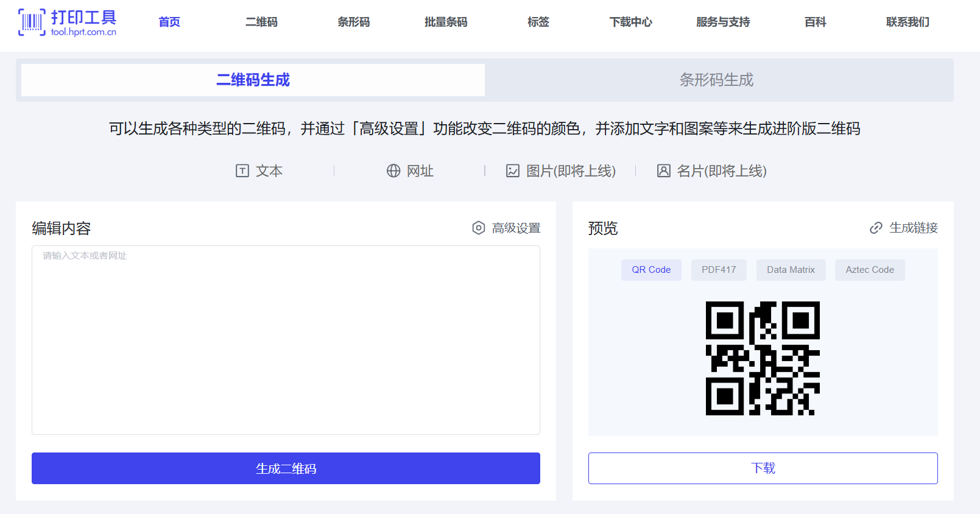Click the 下载 download button
The width and height of the screenshot is (980, 514).
point(763,468)
